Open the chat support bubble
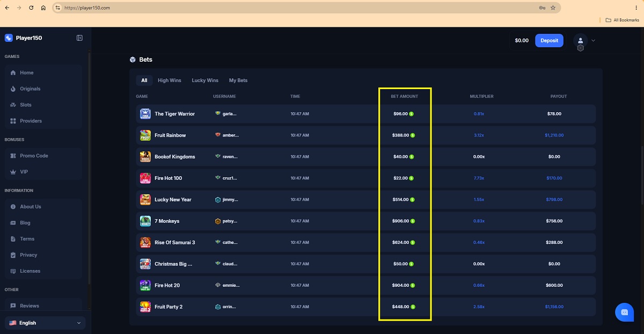This screenshot has height=334, width=644. click(624, 312)
